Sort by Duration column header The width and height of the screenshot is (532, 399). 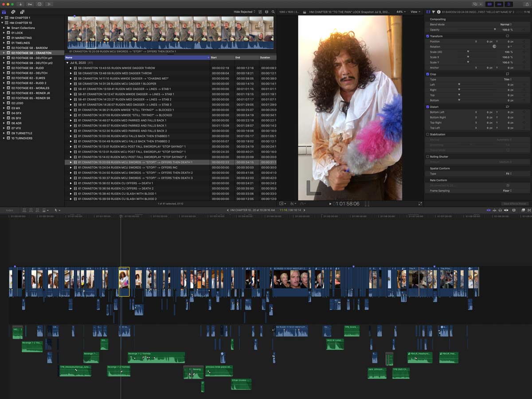(268, 58)
